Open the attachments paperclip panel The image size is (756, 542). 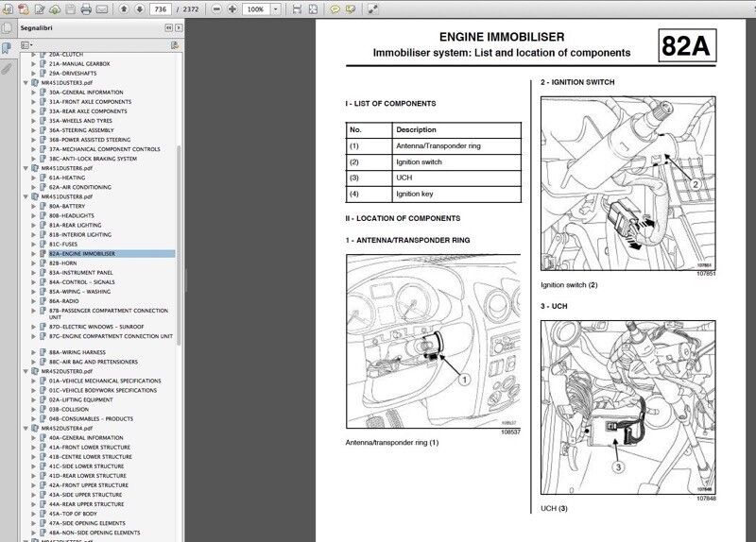tap(8, 68)
